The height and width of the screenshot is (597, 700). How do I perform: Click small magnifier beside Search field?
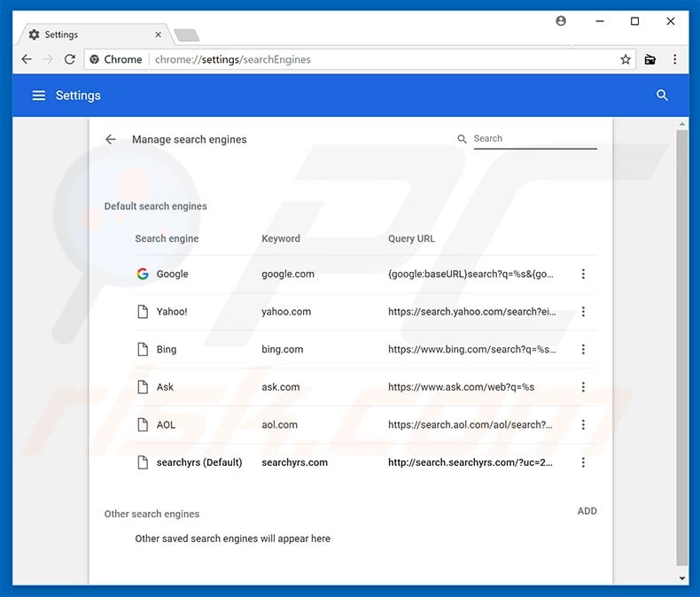pyautogui.click(x=462, y=139)
